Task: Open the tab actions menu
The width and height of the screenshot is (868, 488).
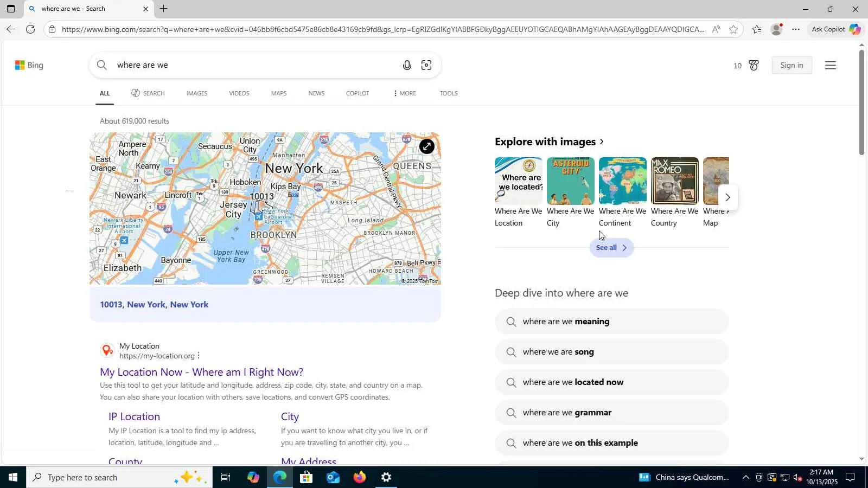Action: coord(11,9)
